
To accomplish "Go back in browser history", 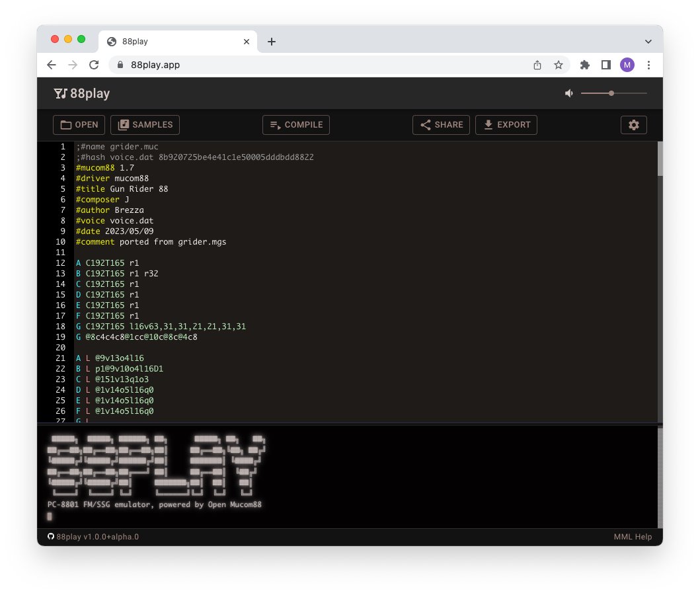I will tap(52, 65).
